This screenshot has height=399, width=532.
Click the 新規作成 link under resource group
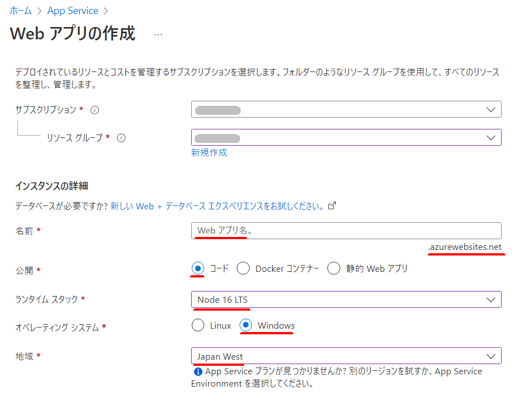(209, 153)
